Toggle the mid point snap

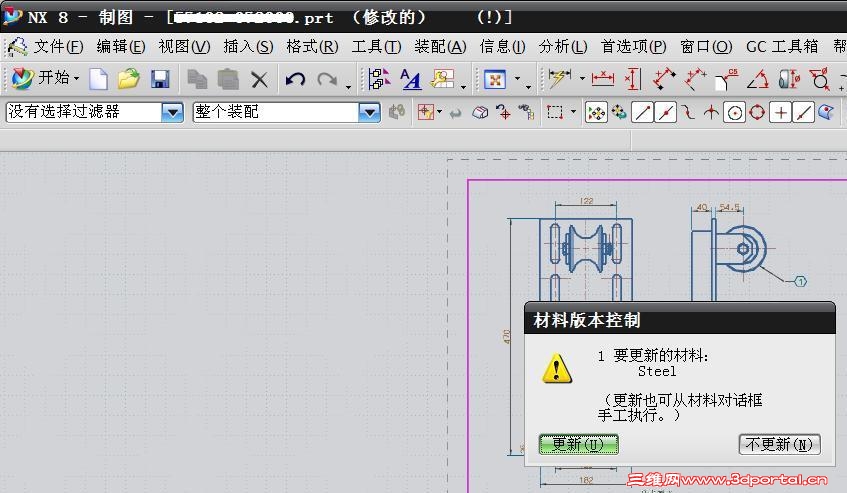[666, 113]
